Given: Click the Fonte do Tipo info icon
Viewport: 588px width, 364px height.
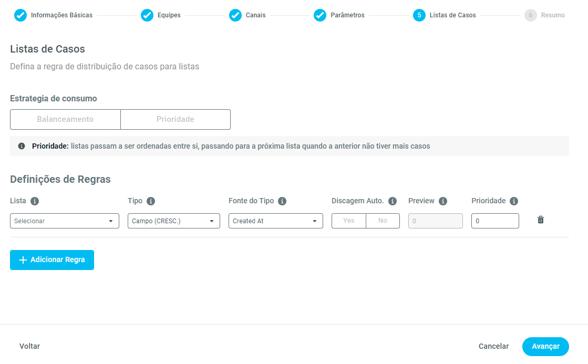Looking at the screenshot, I should (282, 201).
